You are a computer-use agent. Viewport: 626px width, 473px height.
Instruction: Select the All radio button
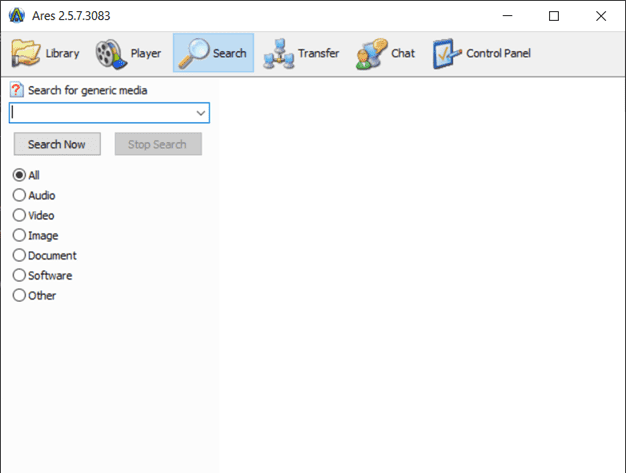[x=19, y=175]
